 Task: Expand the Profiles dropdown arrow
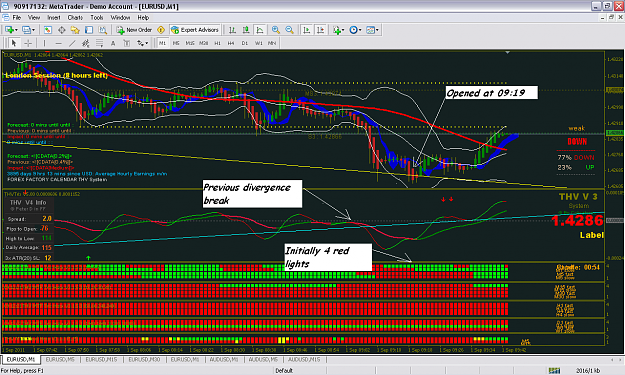(x=33, y=30)
